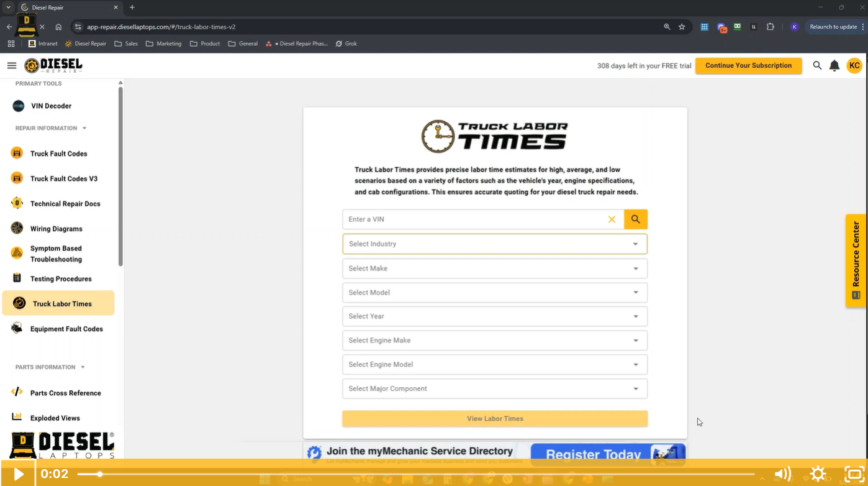
Task: Click Register Today banner button
Action: pyautogui.click(x=608, y=454)
